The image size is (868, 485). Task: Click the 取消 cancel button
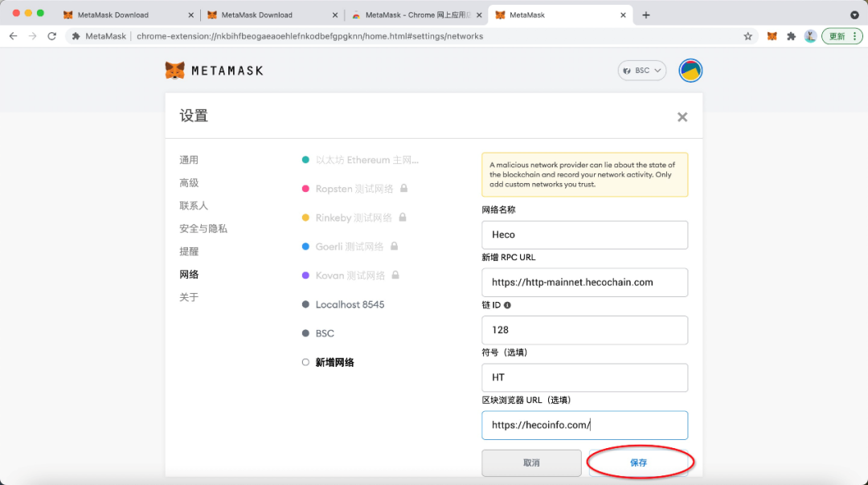tap(531, 463)
